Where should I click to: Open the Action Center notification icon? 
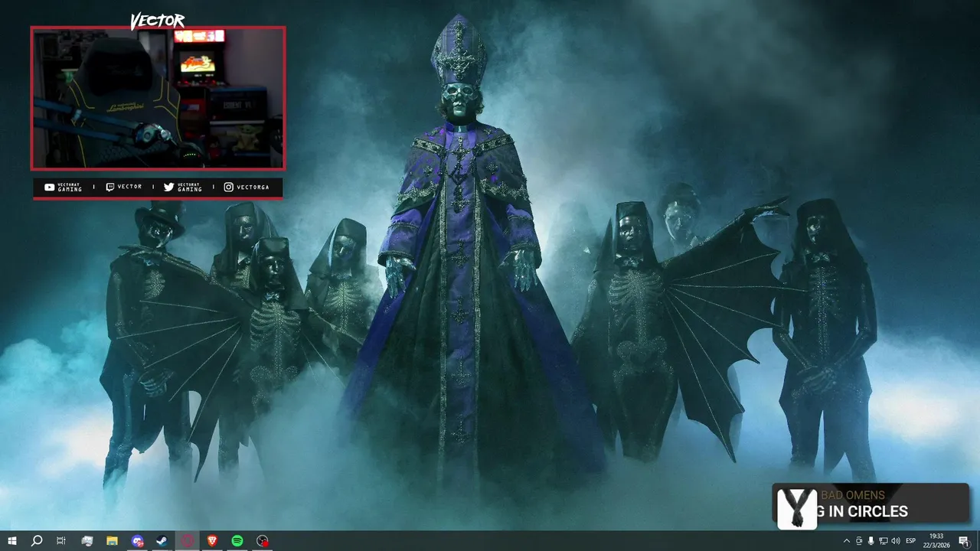pos(964,541)
